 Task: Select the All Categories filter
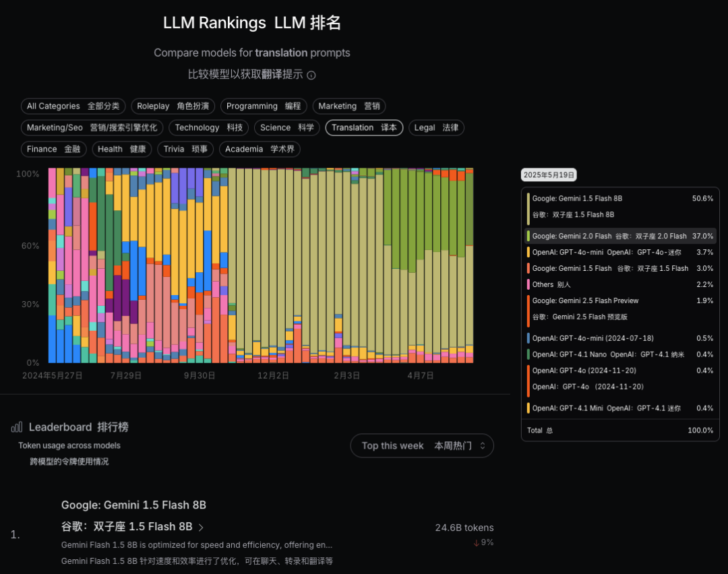73,106
